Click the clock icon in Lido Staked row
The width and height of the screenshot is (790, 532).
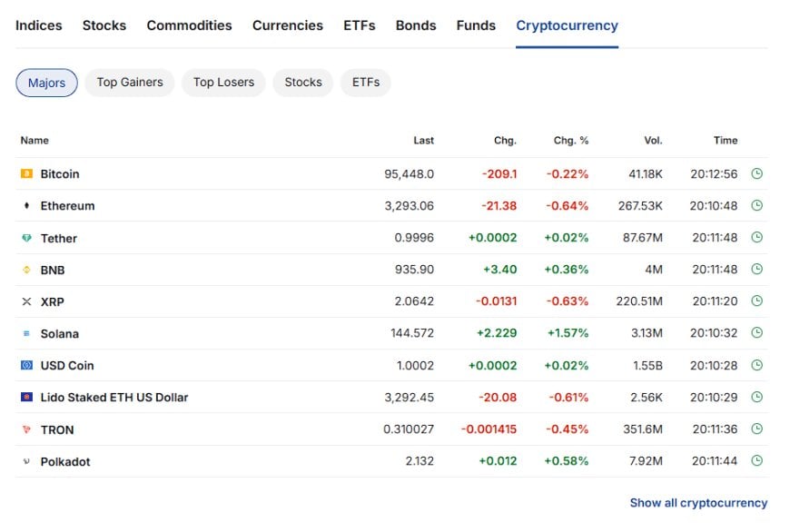tap(756, 397)
